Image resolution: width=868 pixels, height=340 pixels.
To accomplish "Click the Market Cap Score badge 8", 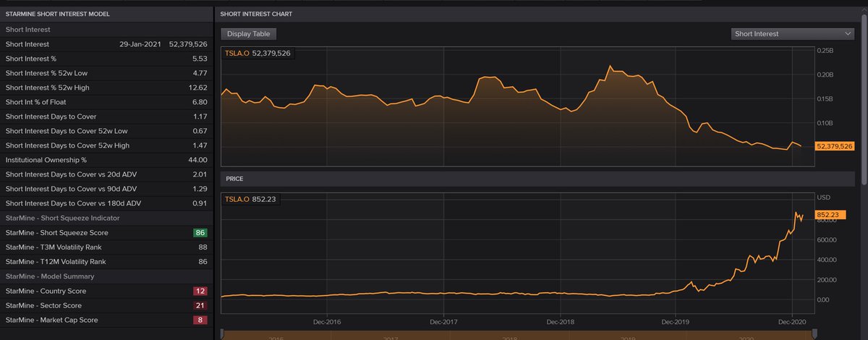I will (200, 320).
